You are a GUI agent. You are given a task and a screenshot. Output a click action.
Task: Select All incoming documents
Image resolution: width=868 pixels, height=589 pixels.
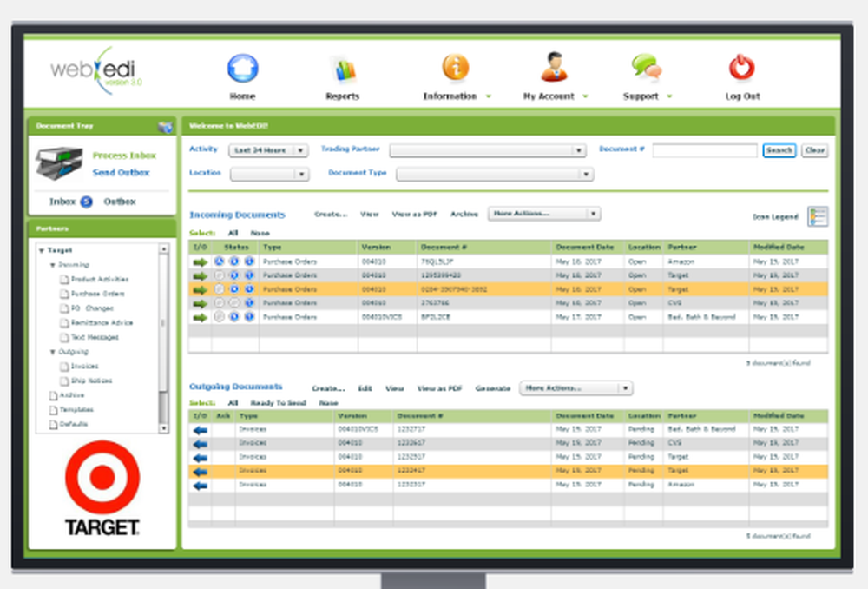pos(233,234)
